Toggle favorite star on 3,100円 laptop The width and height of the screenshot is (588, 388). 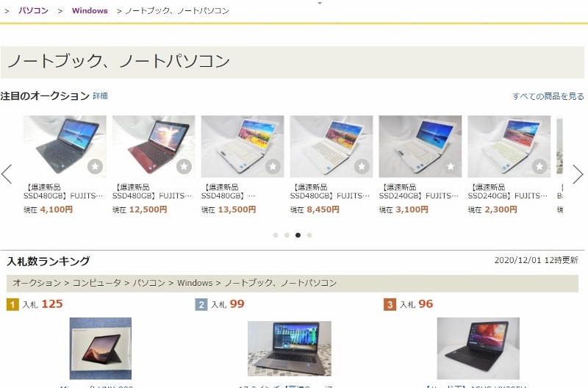451,166
